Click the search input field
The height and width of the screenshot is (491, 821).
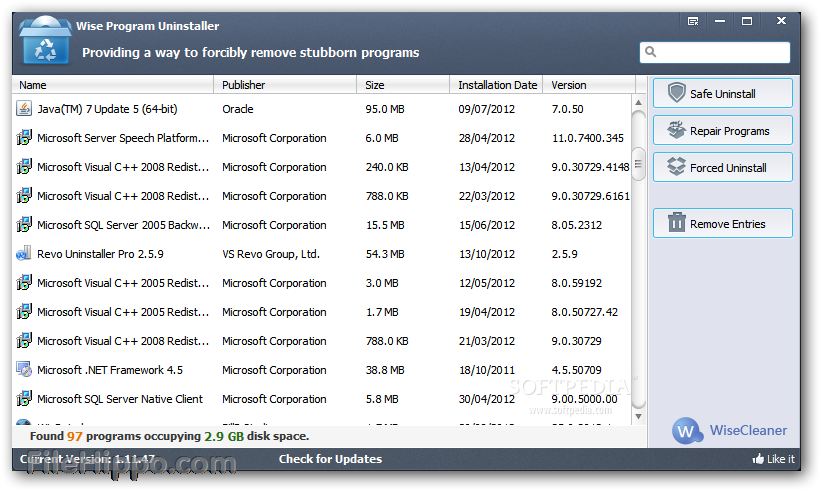[715, 52]
